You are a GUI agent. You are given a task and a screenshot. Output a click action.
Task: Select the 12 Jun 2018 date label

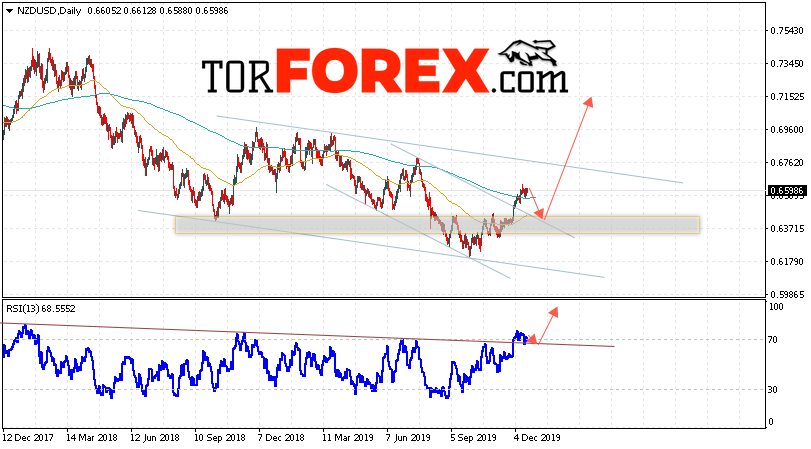(155, 438)
